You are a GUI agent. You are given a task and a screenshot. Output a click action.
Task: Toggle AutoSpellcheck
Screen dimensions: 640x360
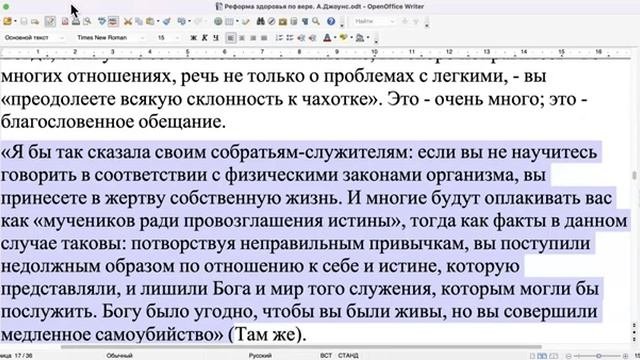click(113, 21)
